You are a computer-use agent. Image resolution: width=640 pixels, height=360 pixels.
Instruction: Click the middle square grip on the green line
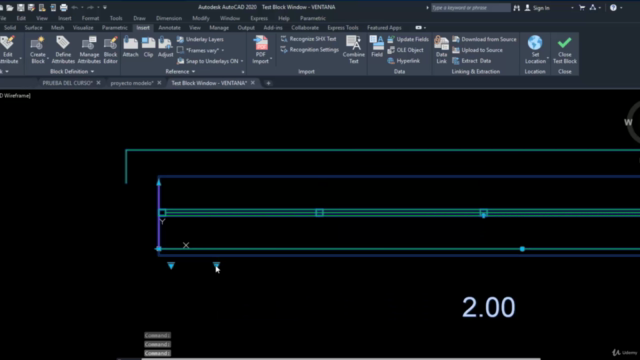coord(320,213)
